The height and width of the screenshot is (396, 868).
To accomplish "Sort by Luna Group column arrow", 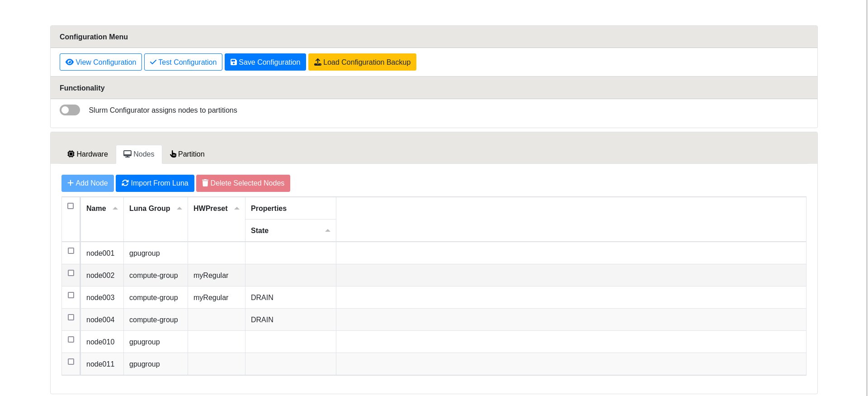I will (x=179, y=208).
